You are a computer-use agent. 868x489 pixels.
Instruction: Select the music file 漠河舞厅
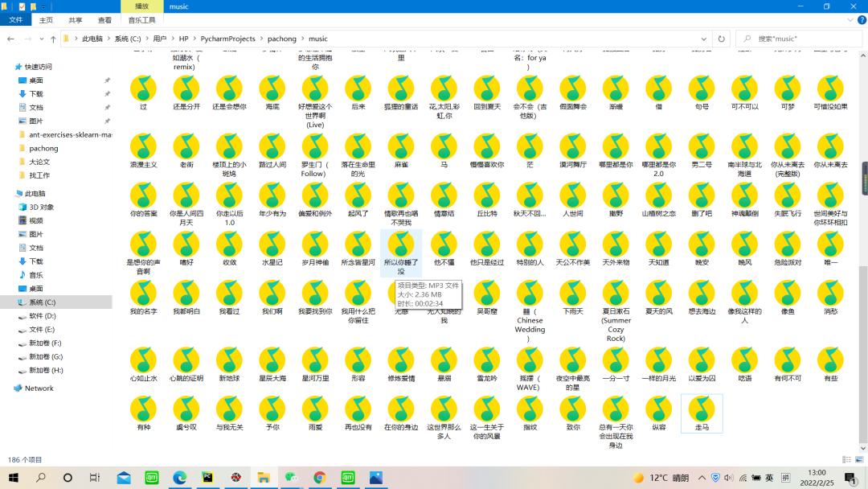[573, 150]
